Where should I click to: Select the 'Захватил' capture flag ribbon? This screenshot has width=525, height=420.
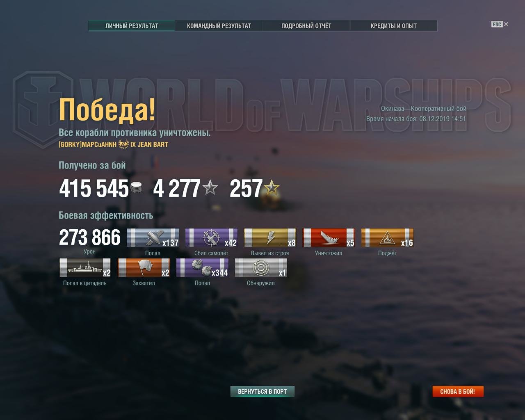click(144, 268)
